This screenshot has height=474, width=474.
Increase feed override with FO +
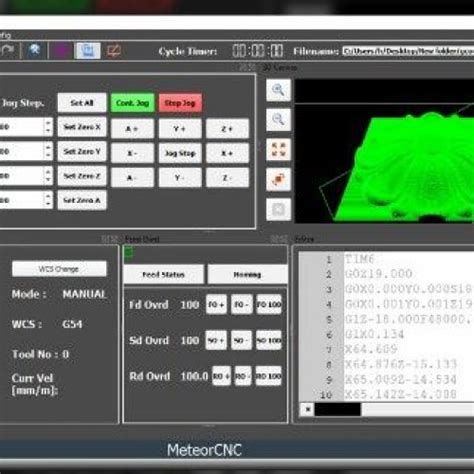click(x=216, y=304)
